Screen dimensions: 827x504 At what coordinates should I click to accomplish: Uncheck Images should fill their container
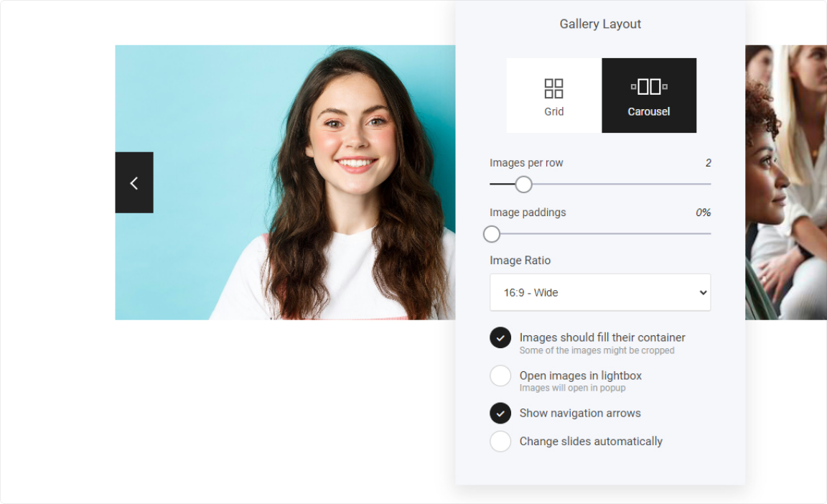point(500,338)
